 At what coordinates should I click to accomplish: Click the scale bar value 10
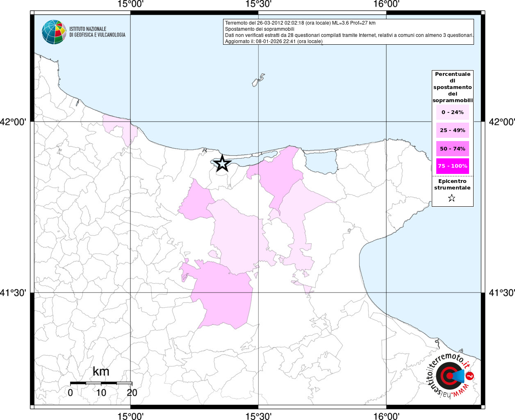tap(101, 393)
